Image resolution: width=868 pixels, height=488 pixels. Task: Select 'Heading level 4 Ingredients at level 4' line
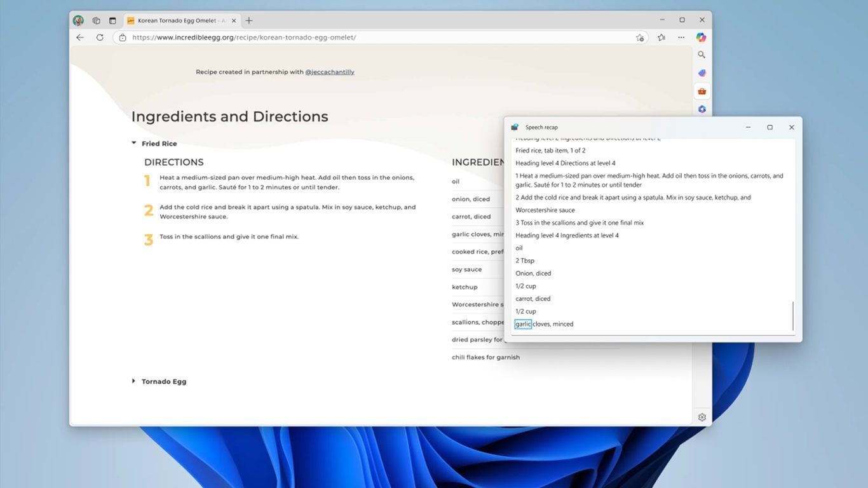tap(567, 236)
